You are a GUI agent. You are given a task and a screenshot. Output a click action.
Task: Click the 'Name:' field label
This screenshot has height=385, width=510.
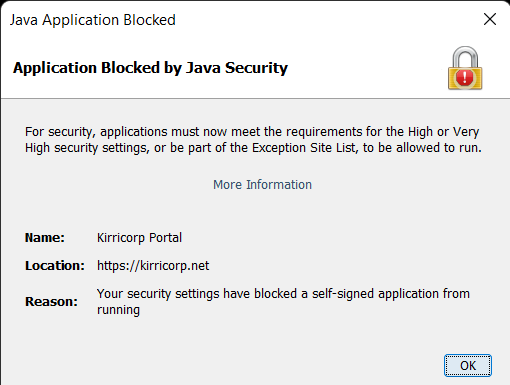pyautogui.click(x=45, y=238)
